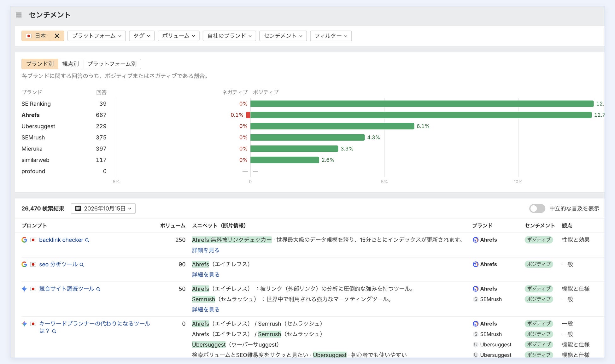Open the タグ filter dropdown
The image size is (615, 364).
(x=142, y=36)
